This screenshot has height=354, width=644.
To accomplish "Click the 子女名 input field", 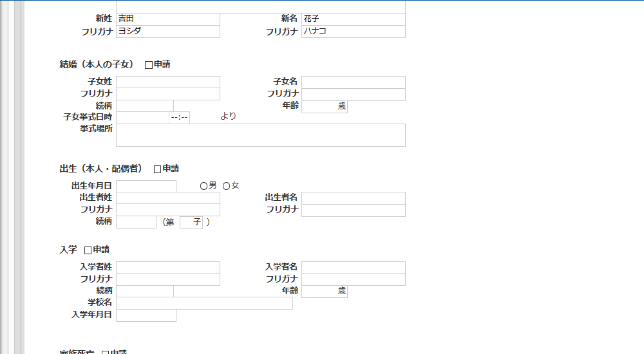I will pos(353,82).
